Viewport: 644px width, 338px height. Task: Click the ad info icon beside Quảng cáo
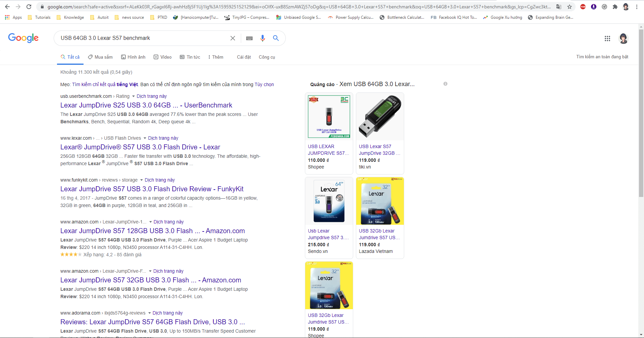tap(445, 84)
